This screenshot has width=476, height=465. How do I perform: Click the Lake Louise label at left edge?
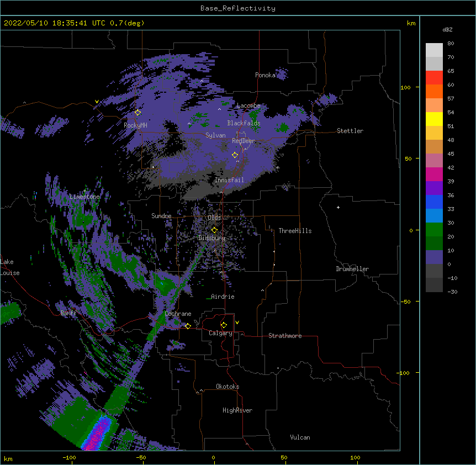click(x=10, y=267)
